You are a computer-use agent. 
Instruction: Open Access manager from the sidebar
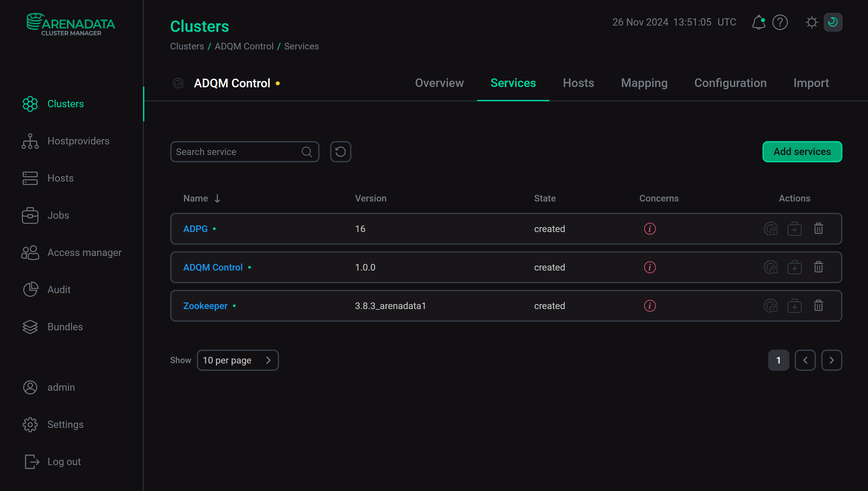pos(85,252)
